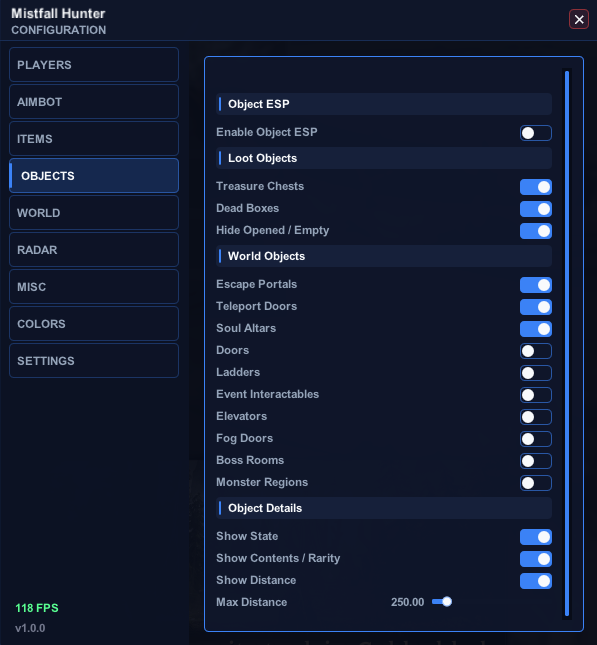
Task: Open the PLAYERS tab
Action: click(94, 65)
